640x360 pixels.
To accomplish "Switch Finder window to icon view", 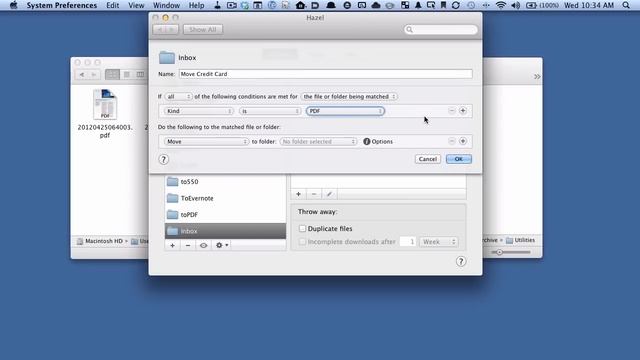I will (112, 74).
